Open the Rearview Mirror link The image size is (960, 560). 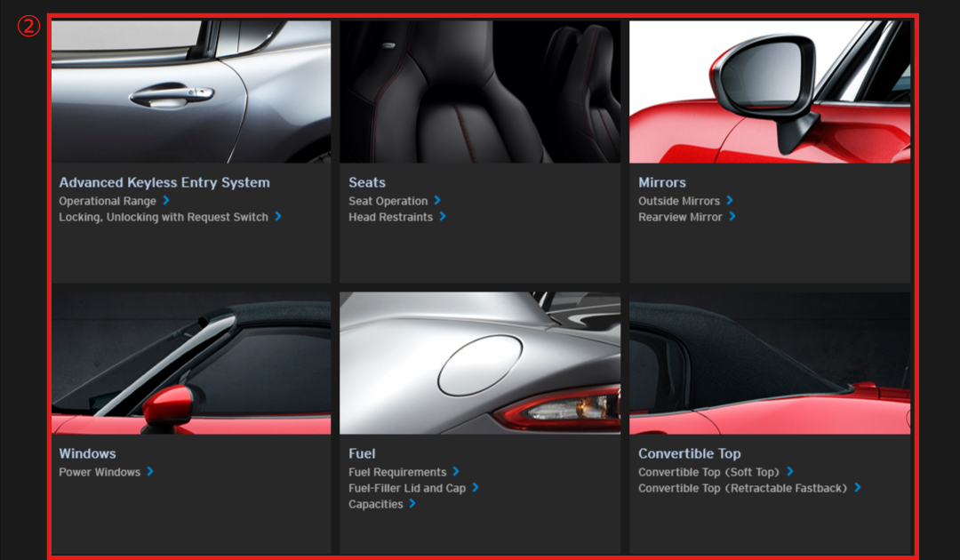[x=680, y=217]
